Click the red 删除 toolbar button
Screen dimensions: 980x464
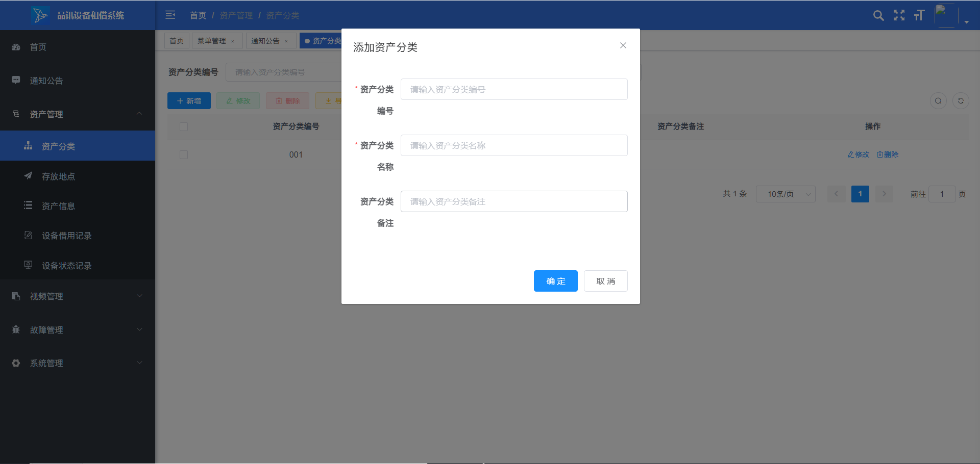point(287,101)
